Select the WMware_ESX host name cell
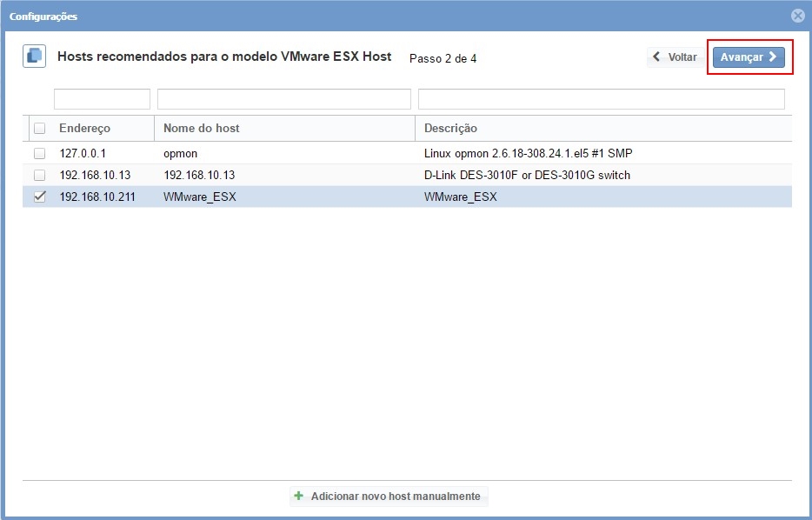The width and height of the screenshot is (812, 520). tap(200, 197)
